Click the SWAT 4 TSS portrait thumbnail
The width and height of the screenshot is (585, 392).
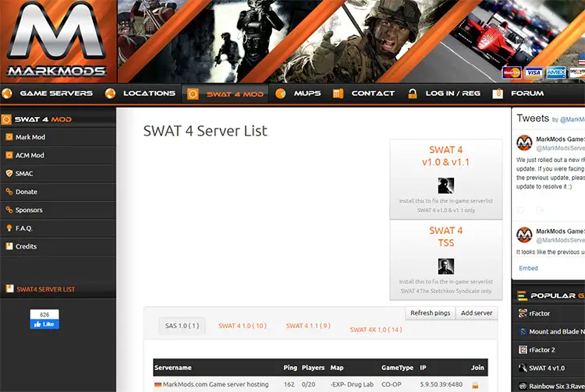click(446, 267)
